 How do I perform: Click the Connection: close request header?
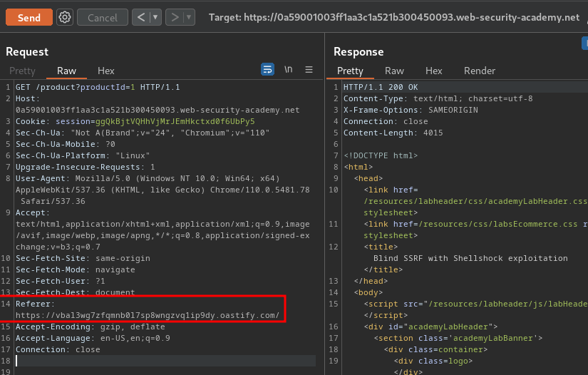point(58,349)
